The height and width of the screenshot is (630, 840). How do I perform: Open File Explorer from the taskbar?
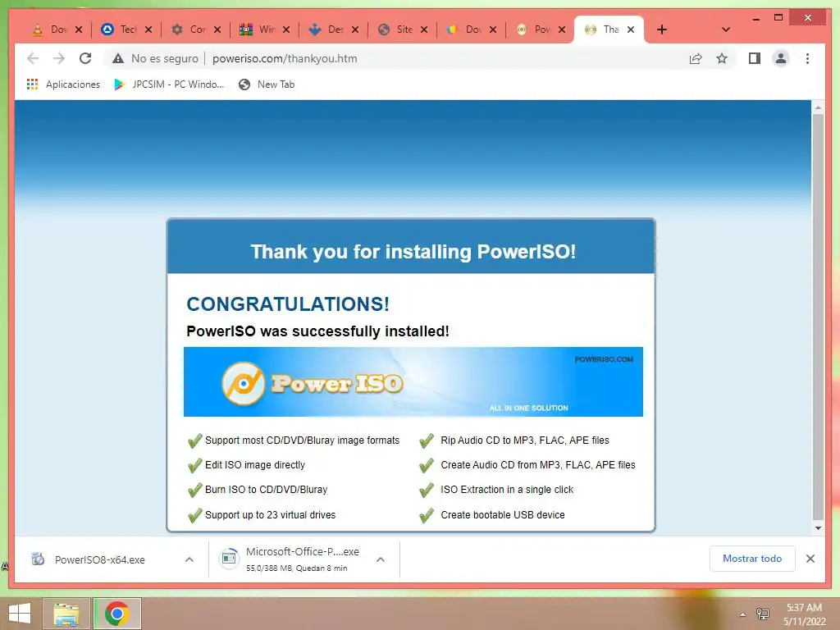point(66,614)
